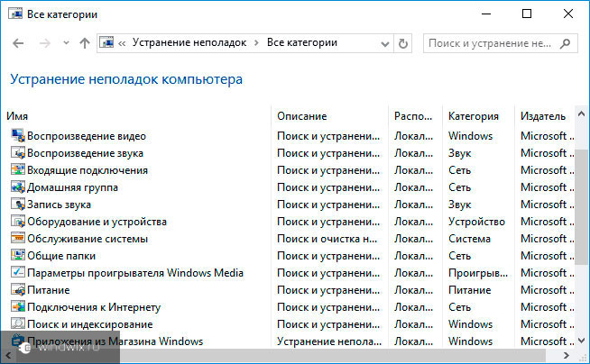Click the horizontal scrollbar thumb
Image resolution: width=590 pixels, height=364 pixels.
coord(281,355)
